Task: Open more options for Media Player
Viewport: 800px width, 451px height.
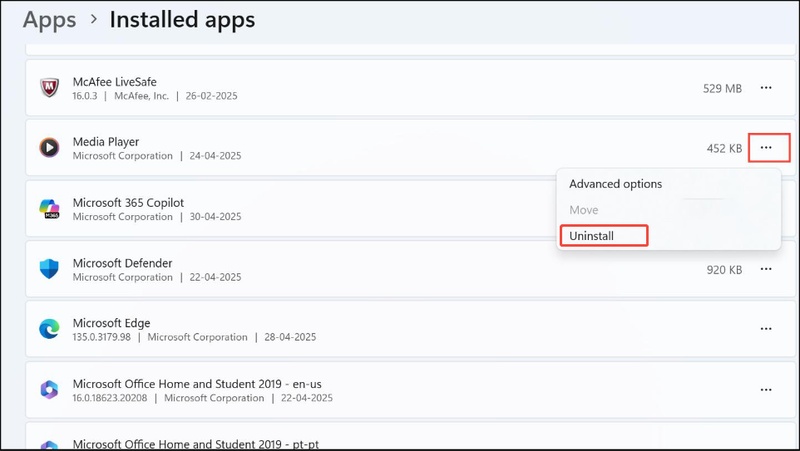Action: click(x=766, y=147)
